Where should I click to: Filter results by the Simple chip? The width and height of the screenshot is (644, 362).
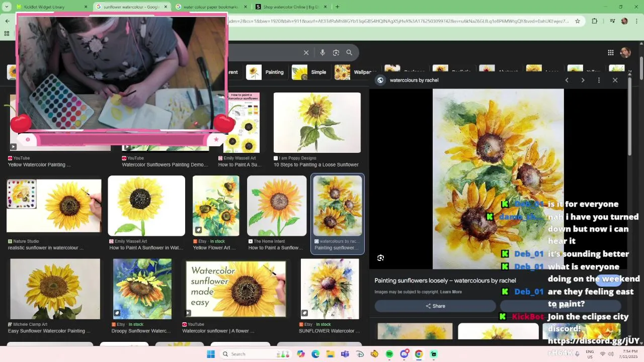pos(310,72)
